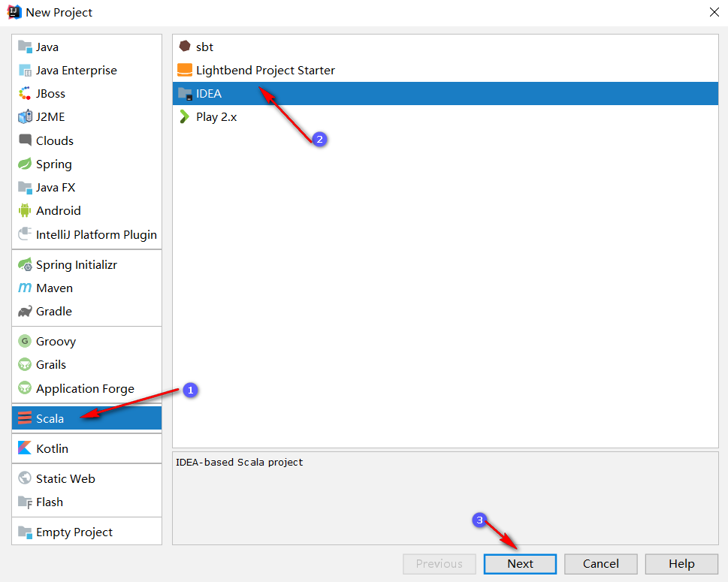
Task: Select the Java FX folder icon
Action: coord(25,187)
